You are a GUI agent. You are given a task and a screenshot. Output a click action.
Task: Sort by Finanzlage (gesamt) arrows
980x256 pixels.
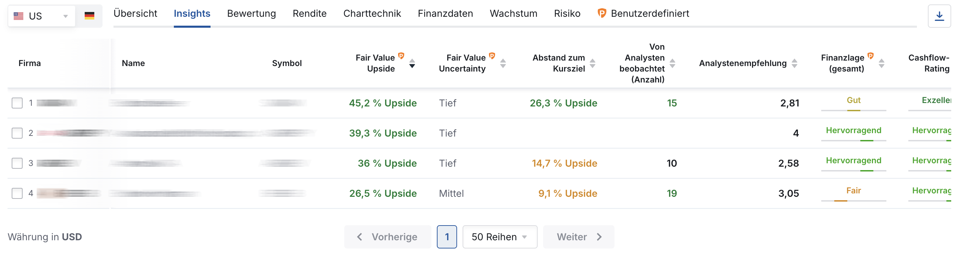point(882,63)
